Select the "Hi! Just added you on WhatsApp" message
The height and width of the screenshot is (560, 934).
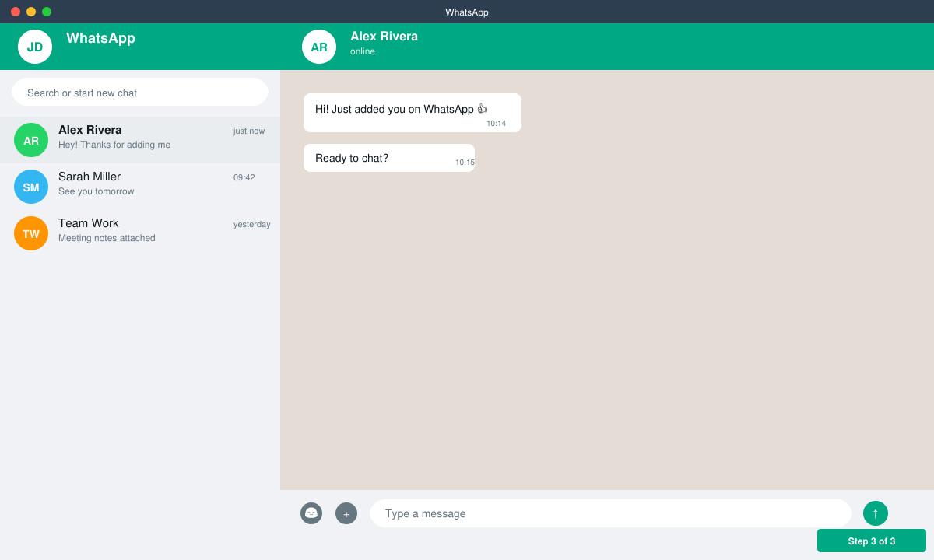point(413,113)
